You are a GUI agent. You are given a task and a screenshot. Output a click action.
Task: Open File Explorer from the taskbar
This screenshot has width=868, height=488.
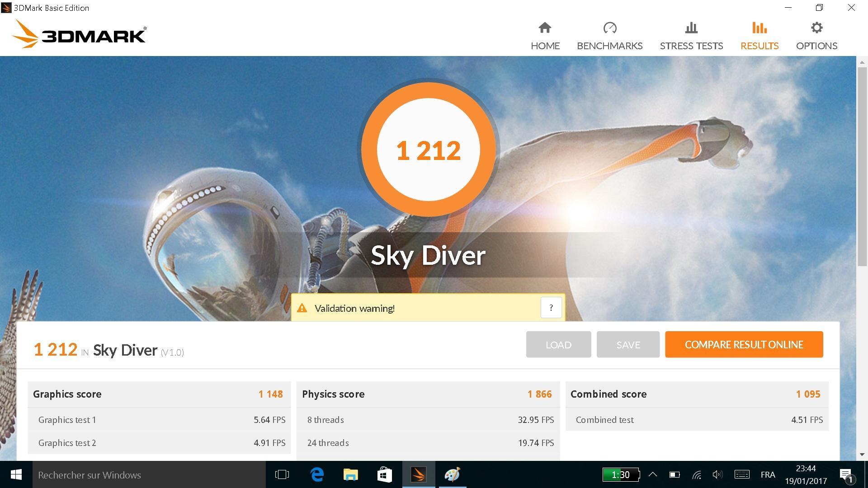(x=351, y=474)
